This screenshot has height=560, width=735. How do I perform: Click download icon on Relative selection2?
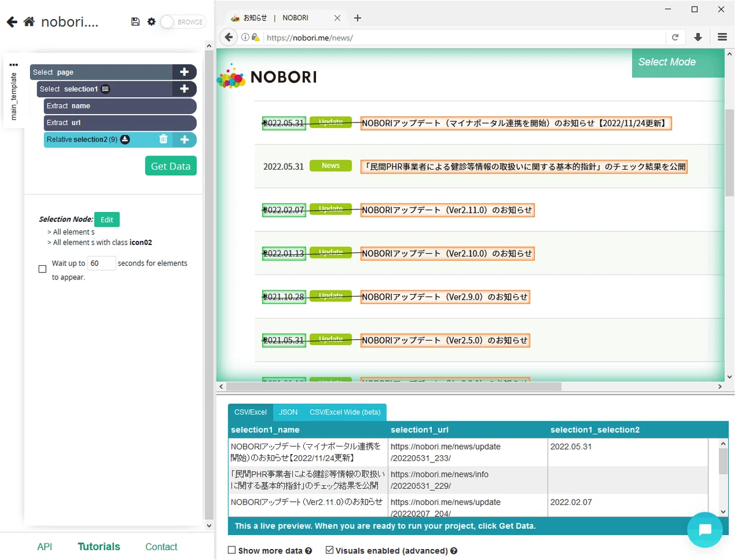tap(125, 139)
